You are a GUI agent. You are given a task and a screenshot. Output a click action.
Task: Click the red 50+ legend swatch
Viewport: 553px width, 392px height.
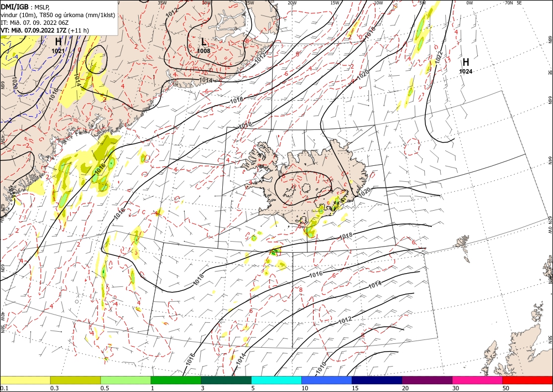click(528, 380)
